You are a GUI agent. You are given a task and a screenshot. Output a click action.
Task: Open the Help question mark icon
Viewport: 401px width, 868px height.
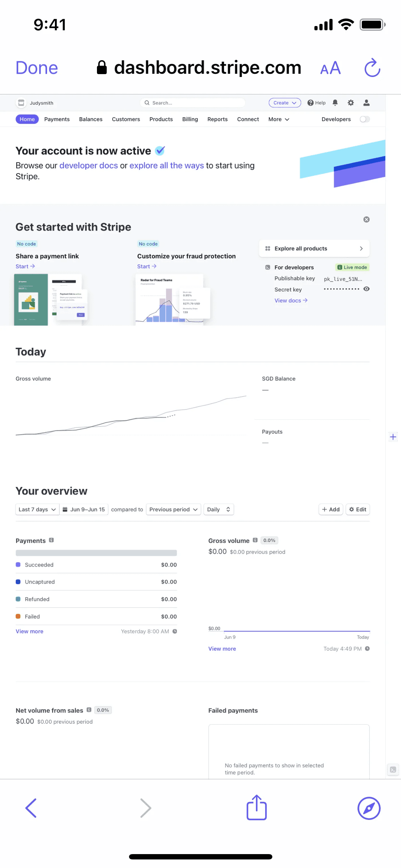310,103
